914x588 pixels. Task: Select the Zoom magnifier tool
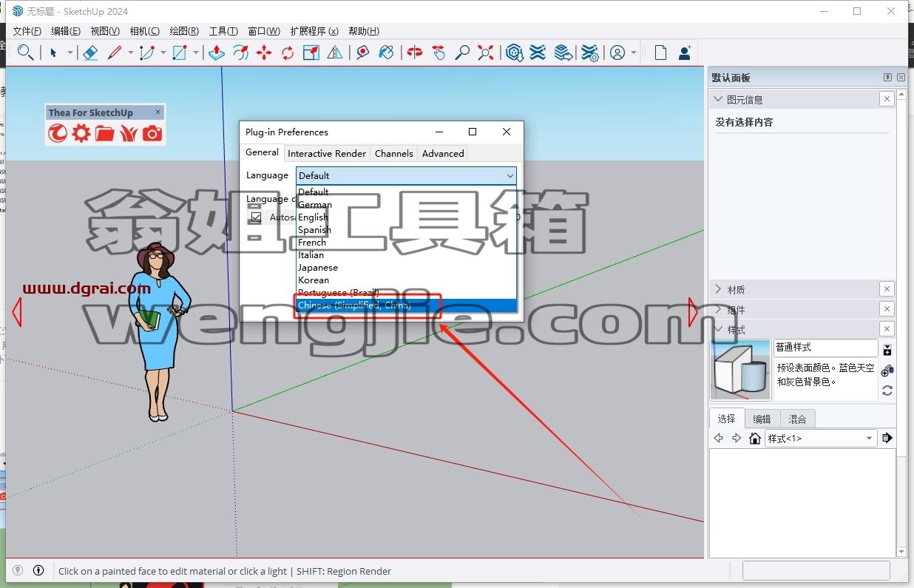point(462,53)
